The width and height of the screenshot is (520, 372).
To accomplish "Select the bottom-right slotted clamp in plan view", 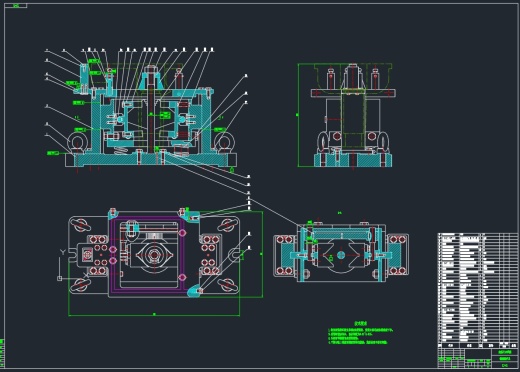I will (x=227, y=285).
